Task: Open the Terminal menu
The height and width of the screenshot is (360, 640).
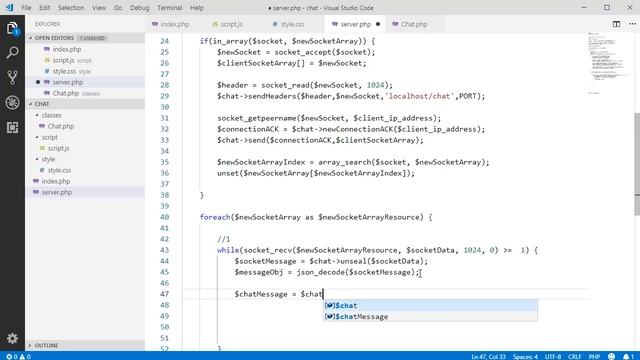Action: 169,8
